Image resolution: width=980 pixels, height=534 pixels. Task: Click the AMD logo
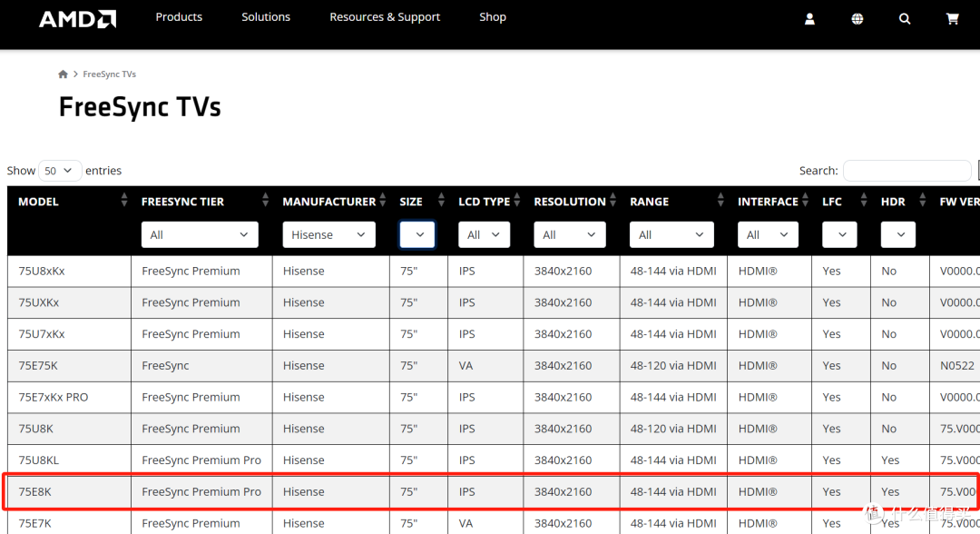[x=77, y=19]
